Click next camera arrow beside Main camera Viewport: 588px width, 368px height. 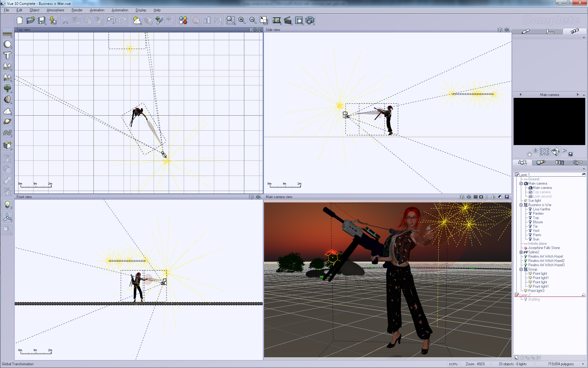578,94
